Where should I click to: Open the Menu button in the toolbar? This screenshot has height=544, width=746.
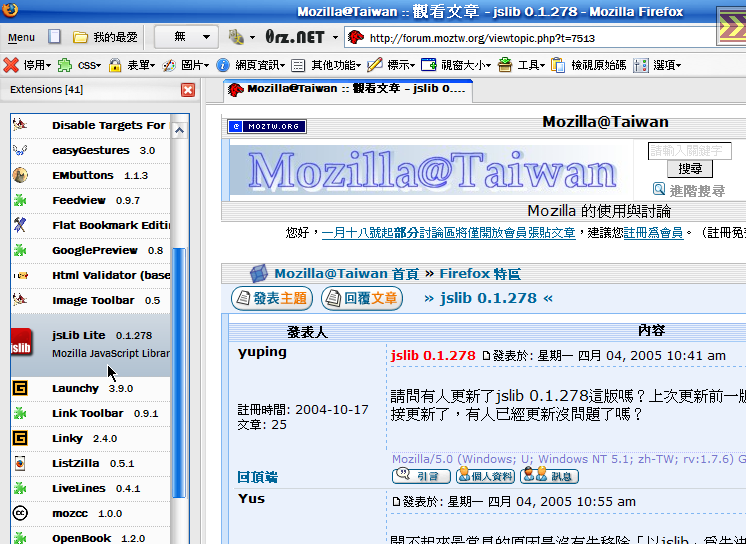21,37
